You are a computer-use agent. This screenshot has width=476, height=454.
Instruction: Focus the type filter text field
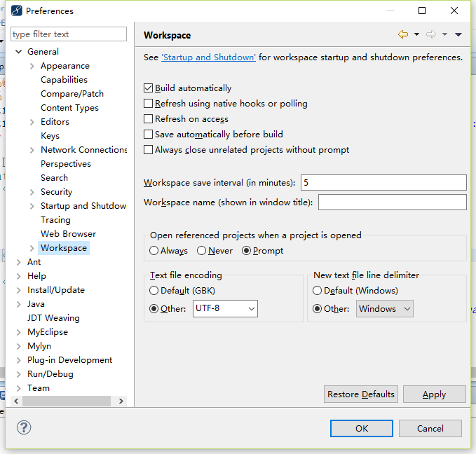(69, 34)
